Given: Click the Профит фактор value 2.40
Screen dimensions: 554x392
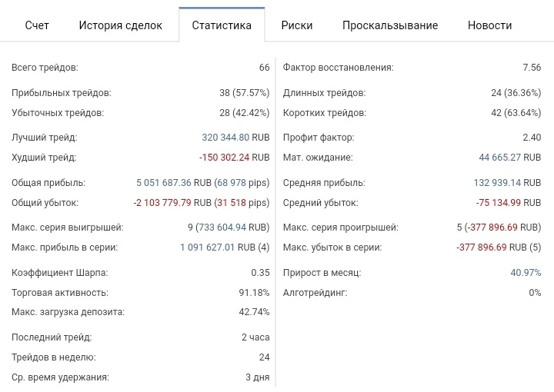Looking at the screenshot, I should tap(532, 138).
